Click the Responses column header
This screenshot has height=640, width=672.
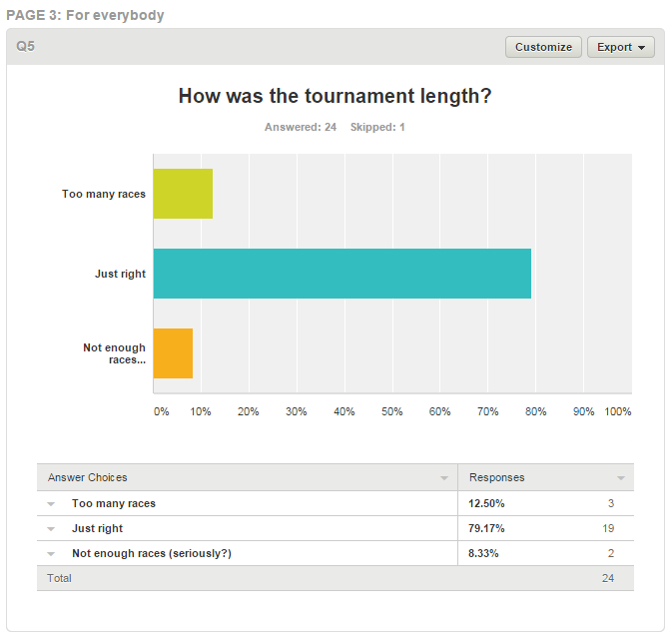pyautogui.click(x=496, y=478)
